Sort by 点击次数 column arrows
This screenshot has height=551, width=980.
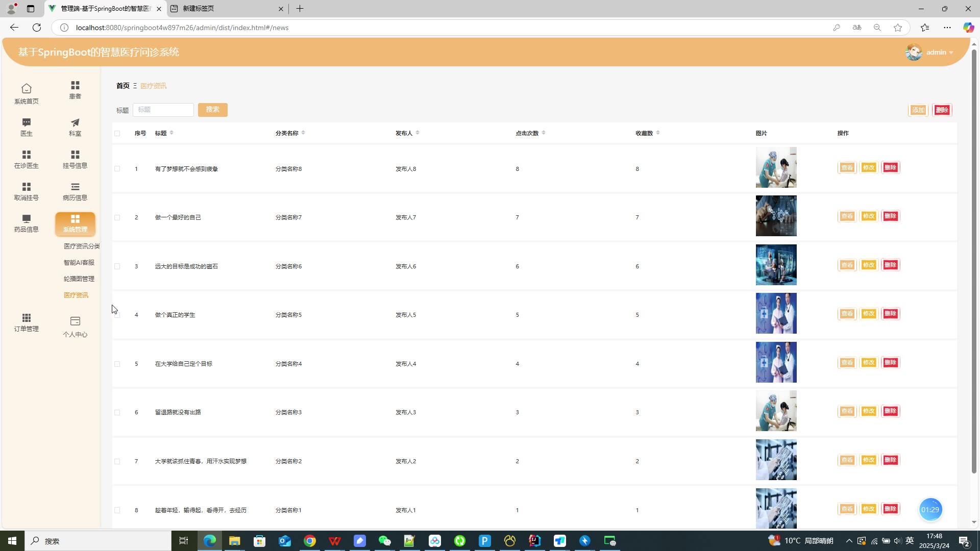tap(544, 133)
